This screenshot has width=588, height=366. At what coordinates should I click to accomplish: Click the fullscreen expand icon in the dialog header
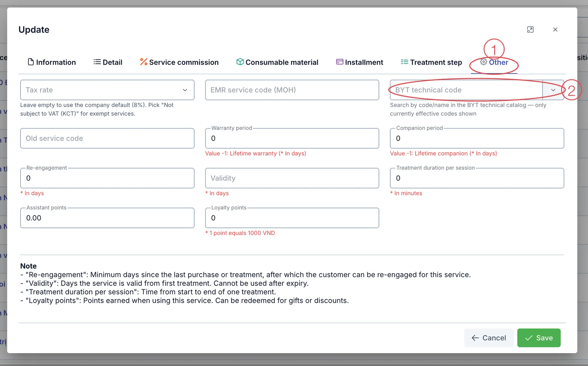coord(530,29)
